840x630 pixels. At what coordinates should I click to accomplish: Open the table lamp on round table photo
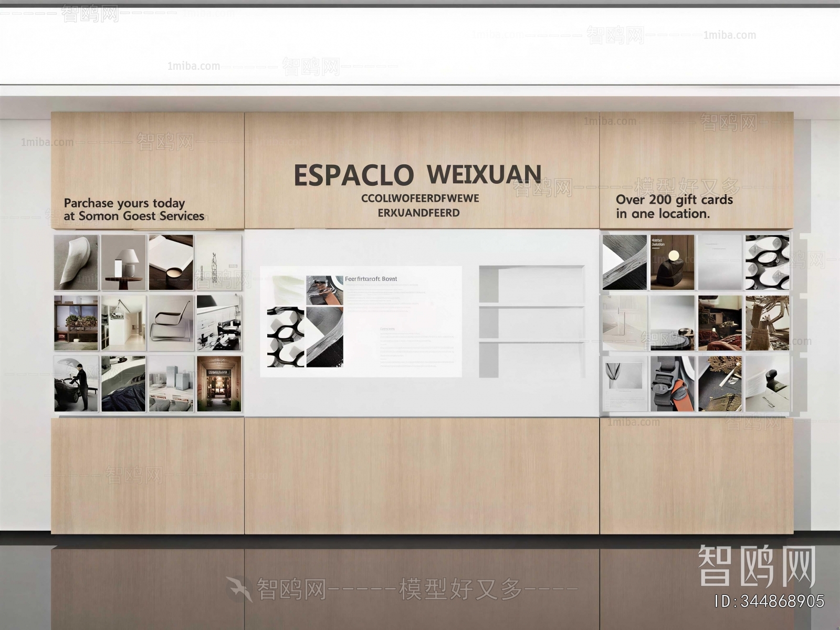tap(123, 262)
